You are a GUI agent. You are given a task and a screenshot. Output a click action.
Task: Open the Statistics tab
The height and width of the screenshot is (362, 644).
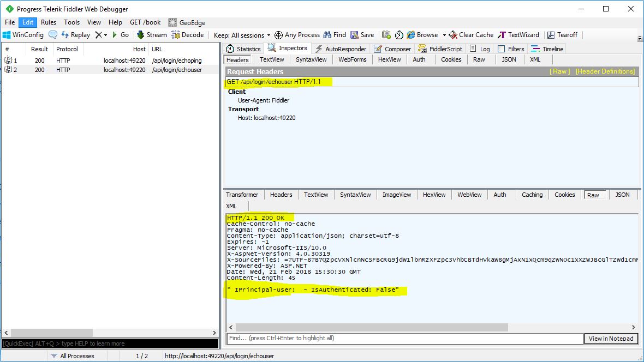(243, 49)
